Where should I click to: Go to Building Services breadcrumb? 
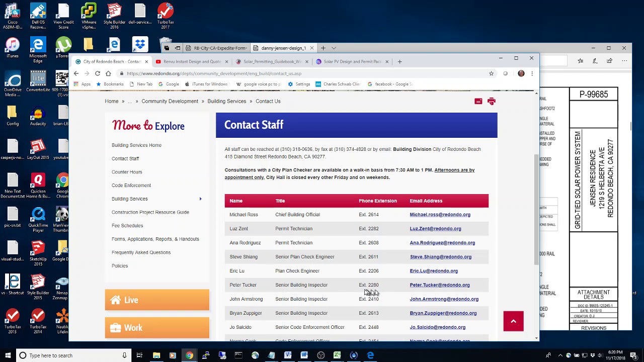pos(227,101)
